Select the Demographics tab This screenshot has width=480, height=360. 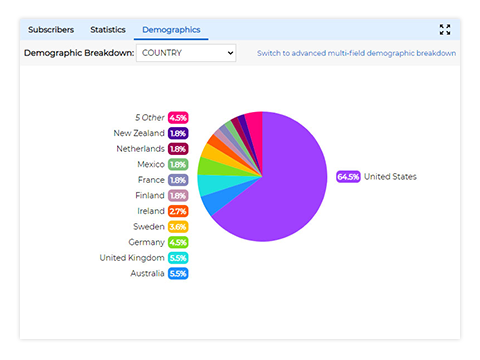tap(171, 30)
